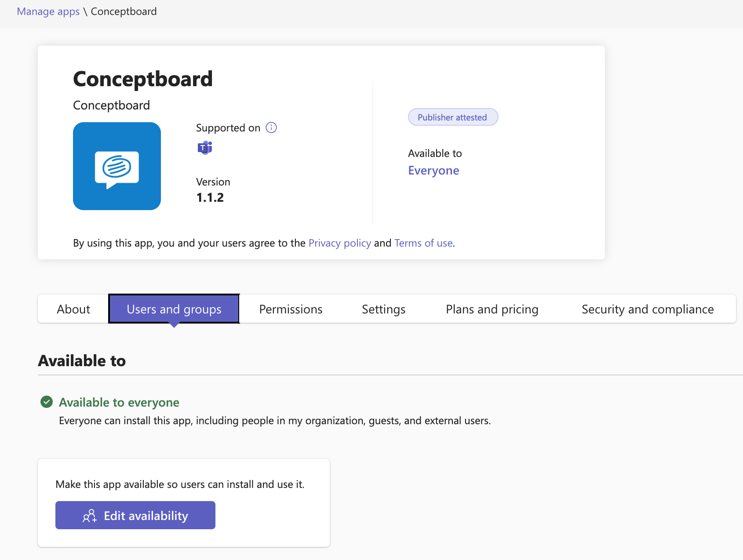
Task: Switch to the About tab
Action: (x=73, y=309)
